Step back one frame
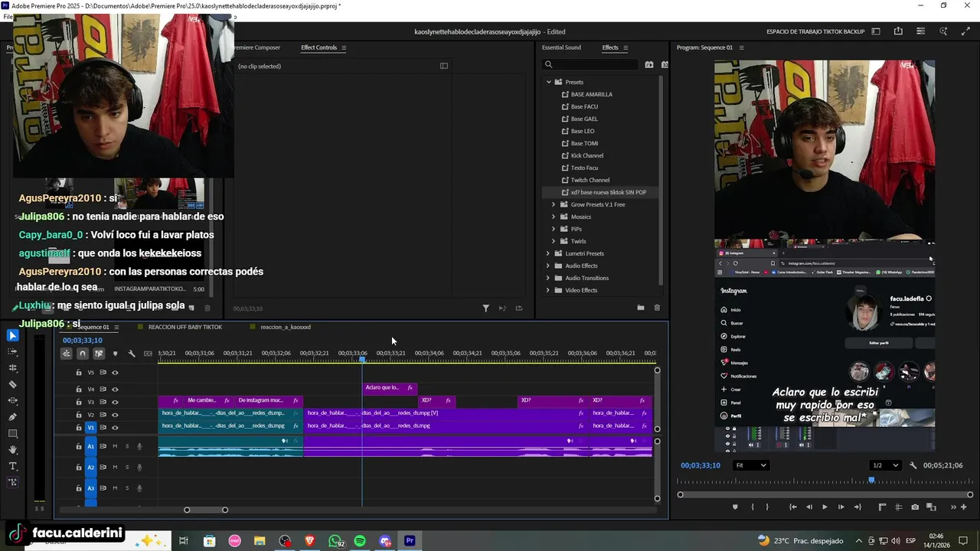 (x=808, y=507)
